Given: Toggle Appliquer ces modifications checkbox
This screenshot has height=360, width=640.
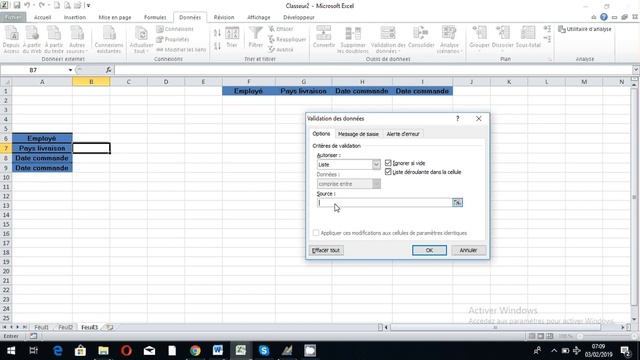Looking at the screenshot, I should click(x=316, y=233).
